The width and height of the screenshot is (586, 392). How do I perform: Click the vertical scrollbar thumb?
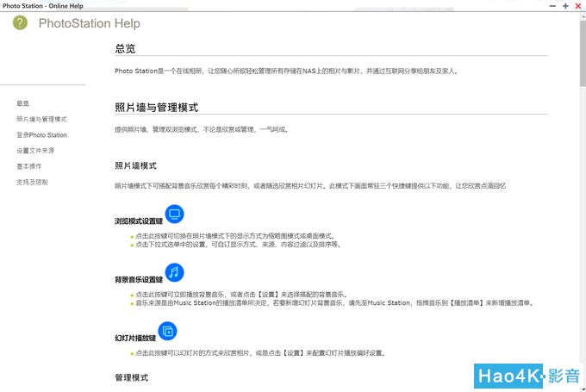[583, 53]
